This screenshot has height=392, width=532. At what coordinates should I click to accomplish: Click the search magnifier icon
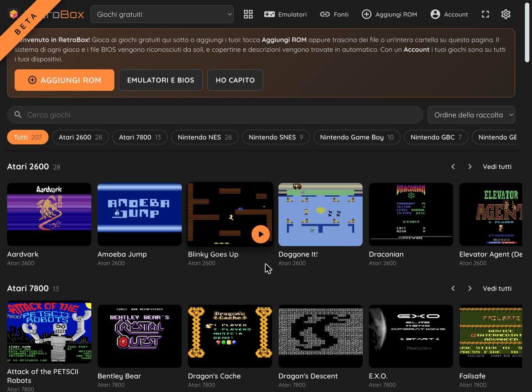(18, 115)
